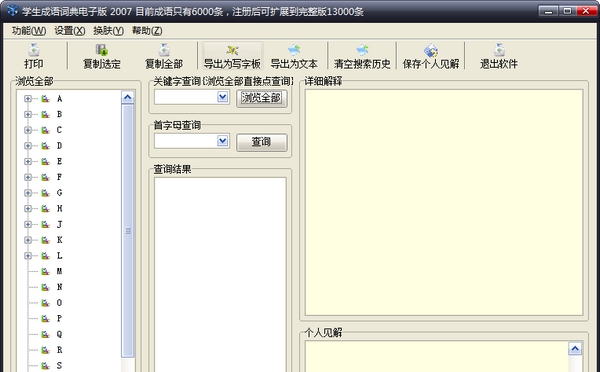
Task: Expand the E node in the tree
Action: 28,162
